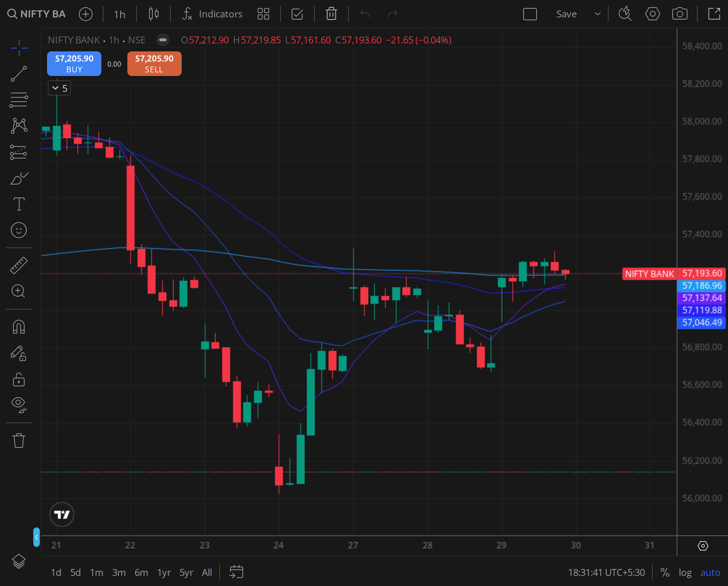728x586 pixels.
Task: Click the orange SELL 57,205.90 button
Action: click(x=154, y=64)
